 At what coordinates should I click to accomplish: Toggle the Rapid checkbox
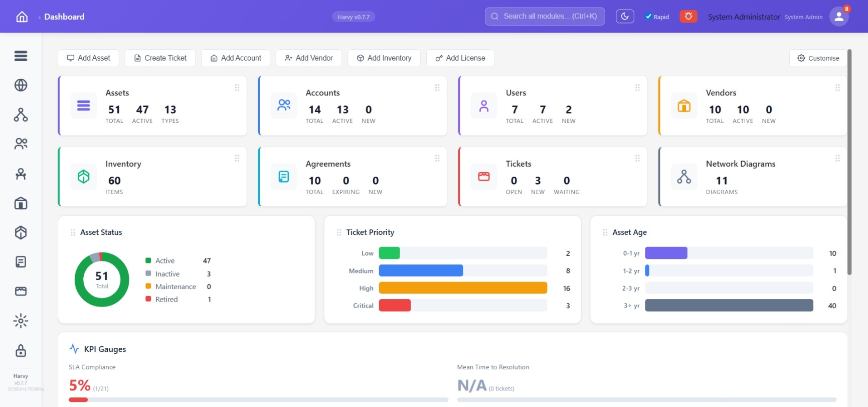648,17
